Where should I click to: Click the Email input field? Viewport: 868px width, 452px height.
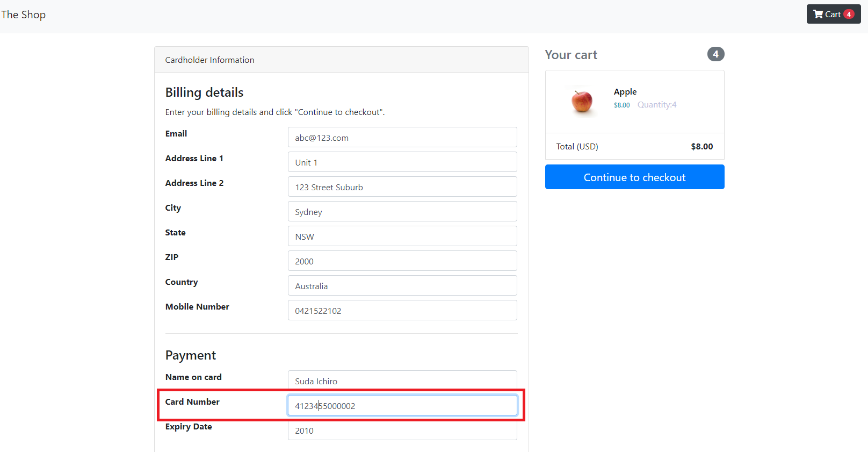pos(402,137)
